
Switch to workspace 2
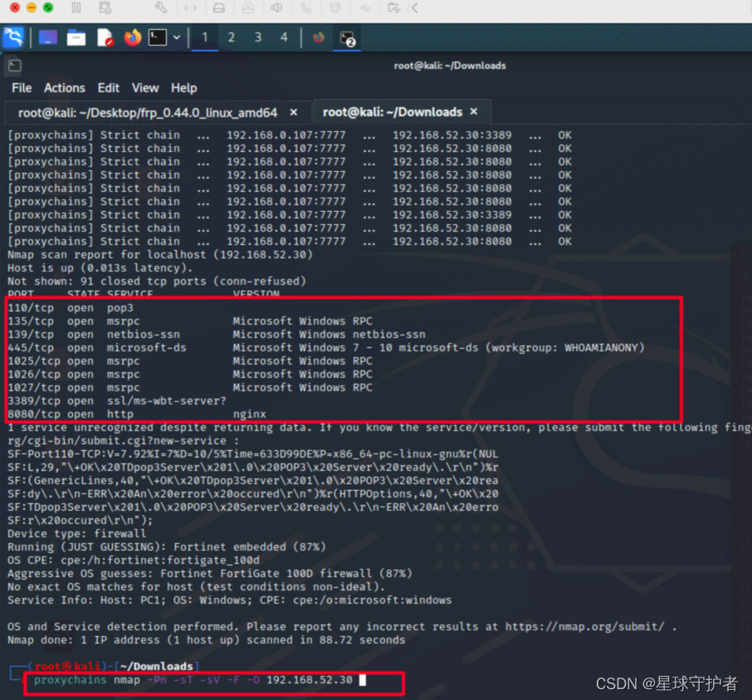click(x=232, y=37)
